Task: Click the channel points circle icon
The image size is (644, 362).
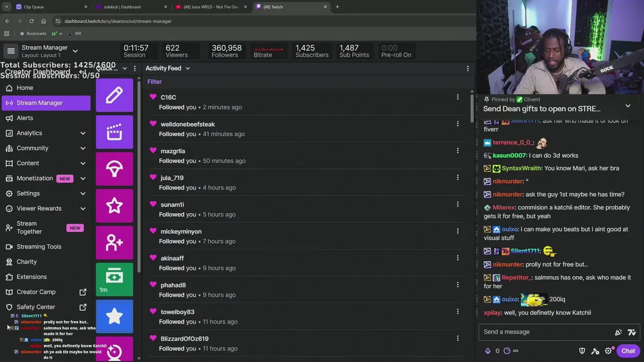Action: pyautogui.click(x=507, y=351)
